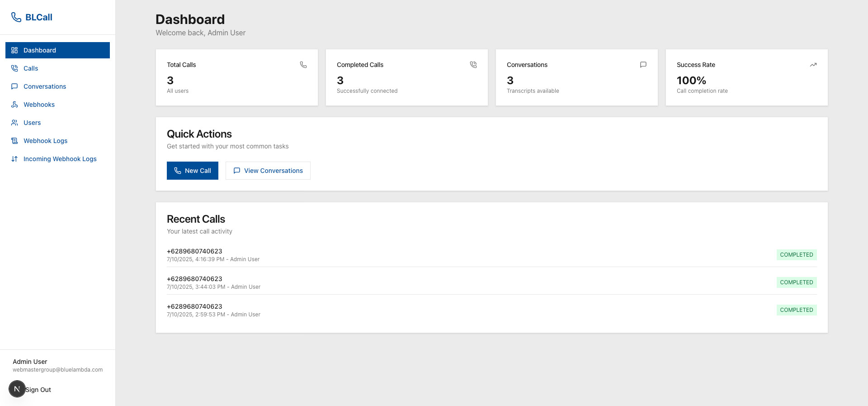
Task: Click the chat bubble icon on Conversations card
Action: 643,65
